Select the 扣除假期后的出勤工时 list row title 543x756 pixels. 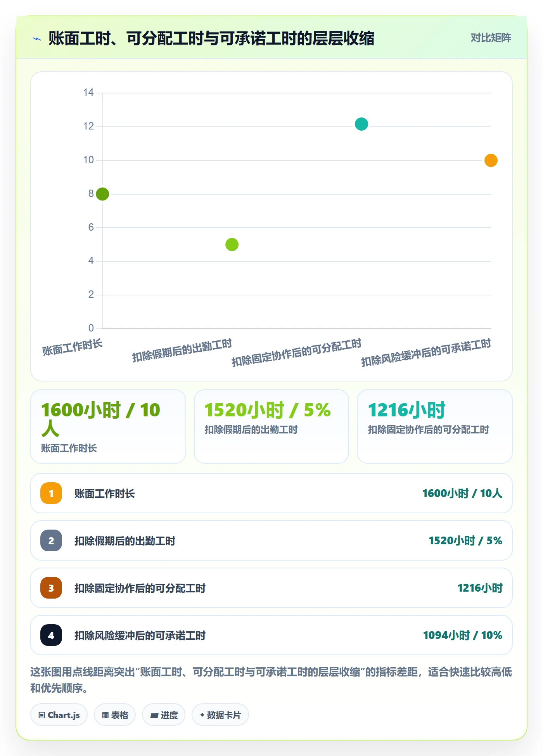tap(125, 541)
